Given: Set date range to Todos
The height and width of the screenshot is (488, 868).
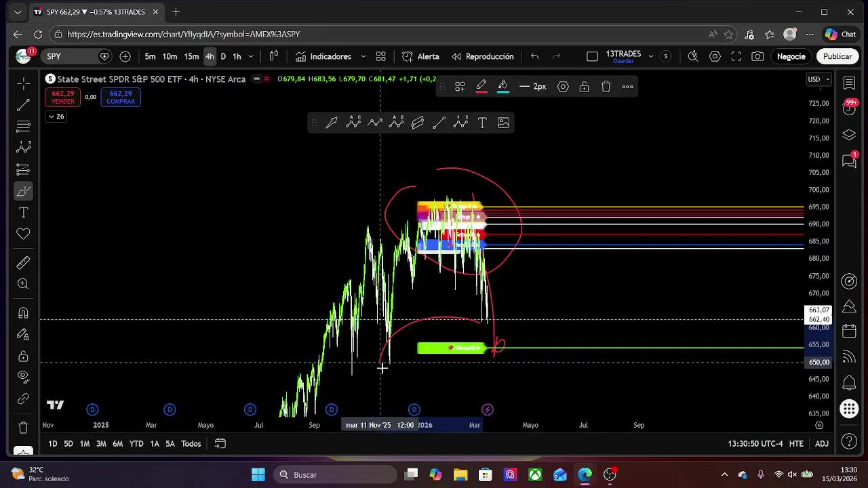Looking at the screenshot, I should (x=191, y=443).
